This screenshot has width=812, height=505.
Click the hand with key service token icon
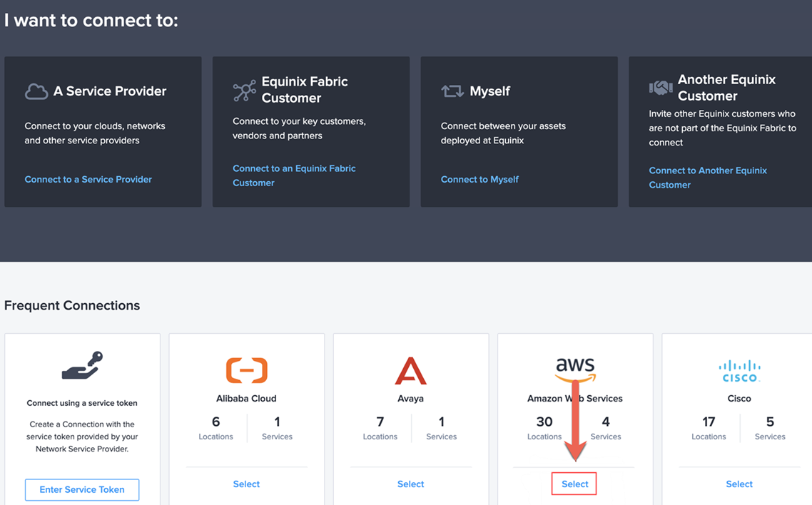82,365
